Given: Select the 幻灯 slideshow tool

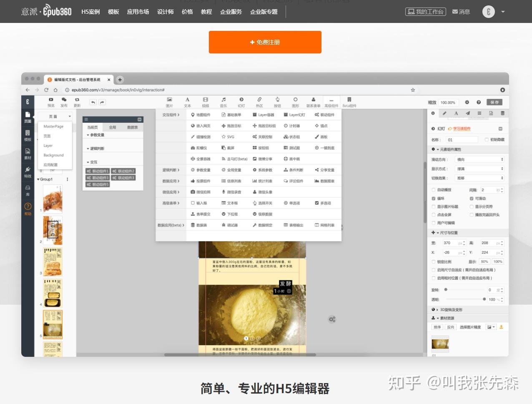Looking at the screenshot, I should pos(241,102).
